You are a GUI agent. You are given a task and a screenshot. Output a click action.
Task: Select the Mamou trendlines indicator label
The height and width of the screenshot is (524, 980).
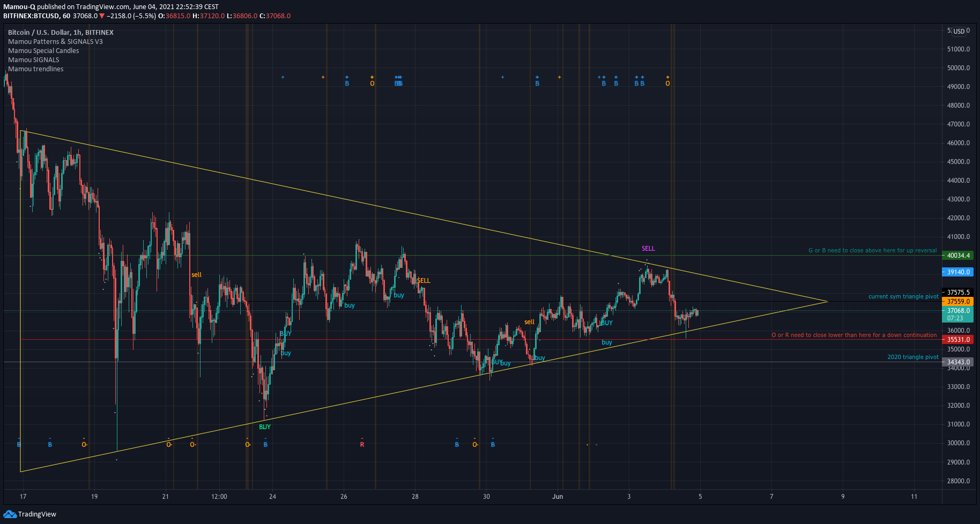click(x=35, y=69)
